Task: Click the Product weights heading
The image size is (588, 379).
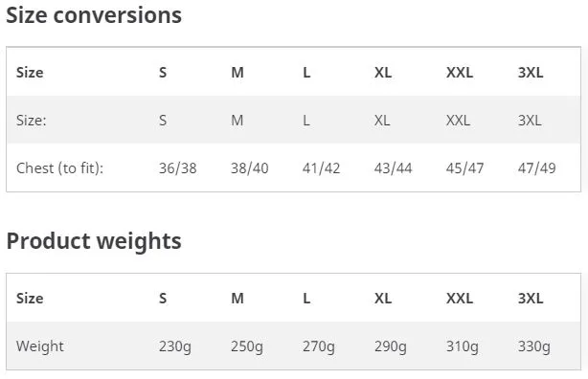Action: 94,241
